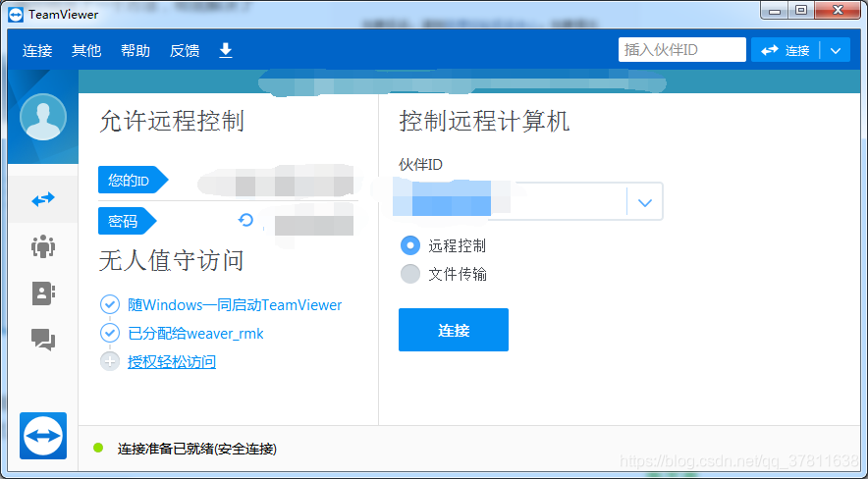The image size is (868, 479).
Task: Refresh the password with the reload icon
Action: [245, 220]
